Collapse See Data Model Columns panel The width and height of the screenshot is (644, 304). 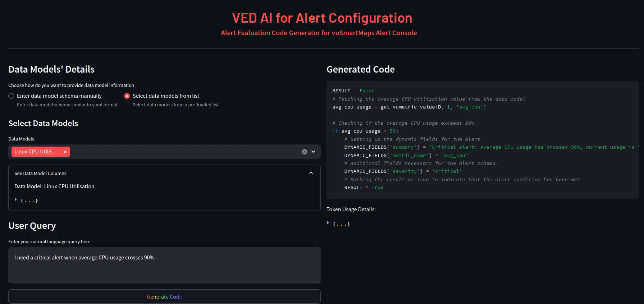(311, 173)
